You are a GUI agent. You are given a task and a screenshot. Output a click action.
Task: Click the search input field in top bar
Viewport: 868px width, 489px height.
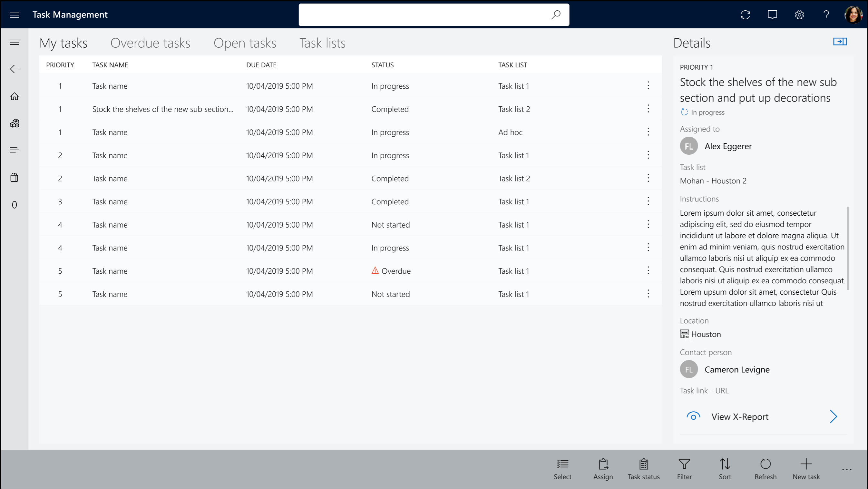coord(434,14)
